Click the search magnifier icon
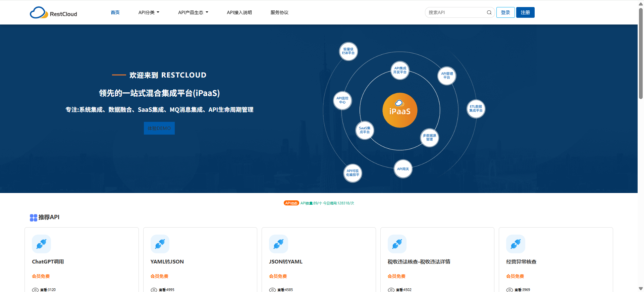Screen dimensions: 644x292 489,13
